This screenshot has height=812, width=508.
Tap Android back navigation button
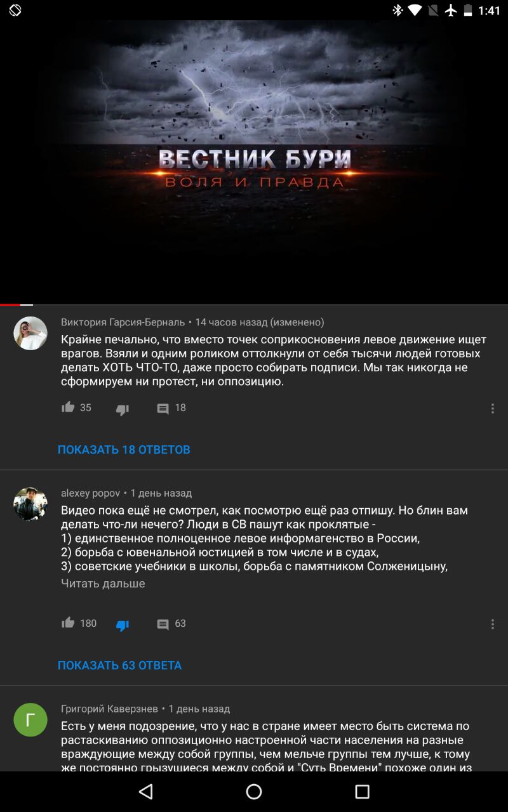point(146,791)
